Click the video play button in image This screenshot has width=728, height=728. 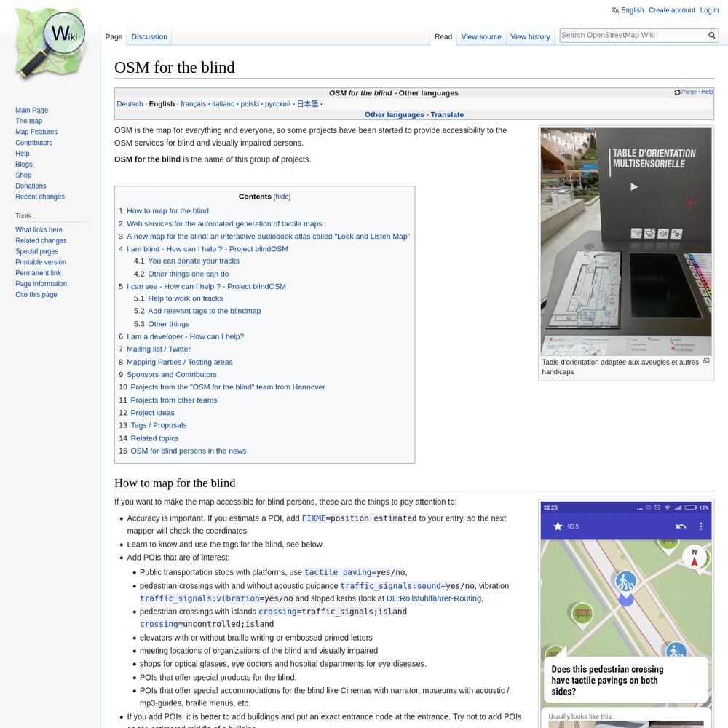click(x=634, y=186)
